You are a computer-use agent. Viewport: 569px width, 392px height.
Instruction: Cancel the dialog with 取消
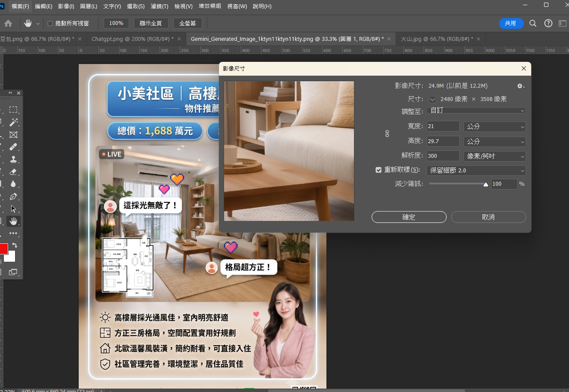coord(489,217)
